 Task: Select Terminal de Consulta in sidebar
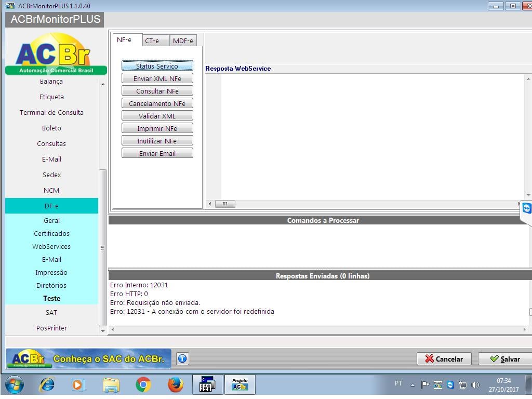click(51, 113)
